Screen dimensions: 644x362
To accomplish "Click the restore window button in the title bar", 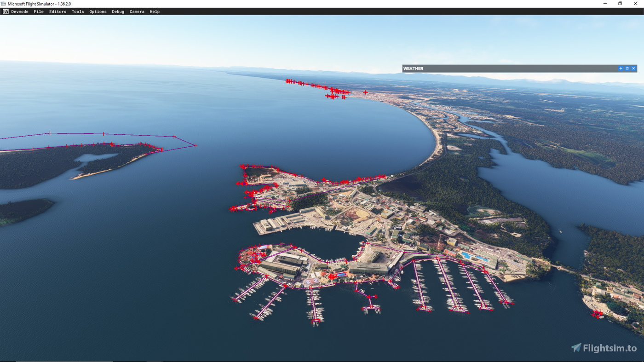I will 619,3.
